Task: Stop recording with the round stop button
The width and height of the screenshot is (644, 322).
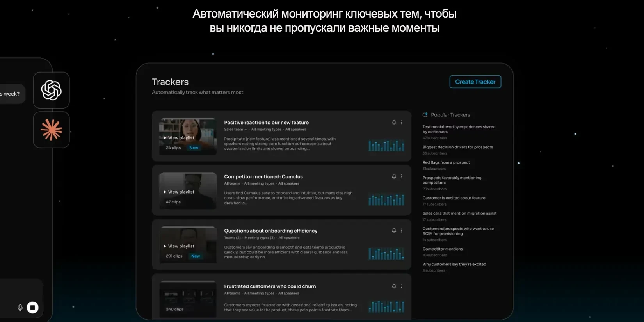Action: point(33,308)
